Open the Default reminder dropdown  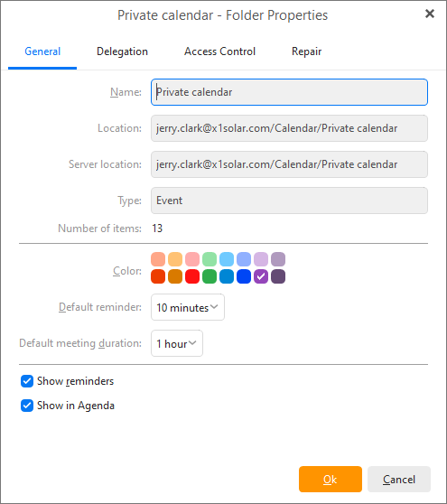click(188, 307)
